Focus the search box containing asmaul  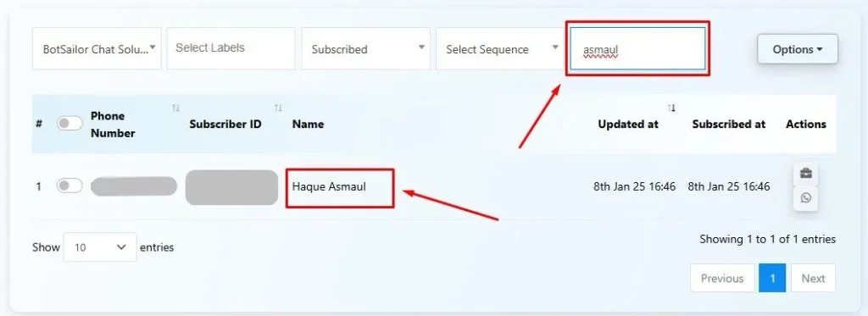pyautogui.click(x=637, y=48)
